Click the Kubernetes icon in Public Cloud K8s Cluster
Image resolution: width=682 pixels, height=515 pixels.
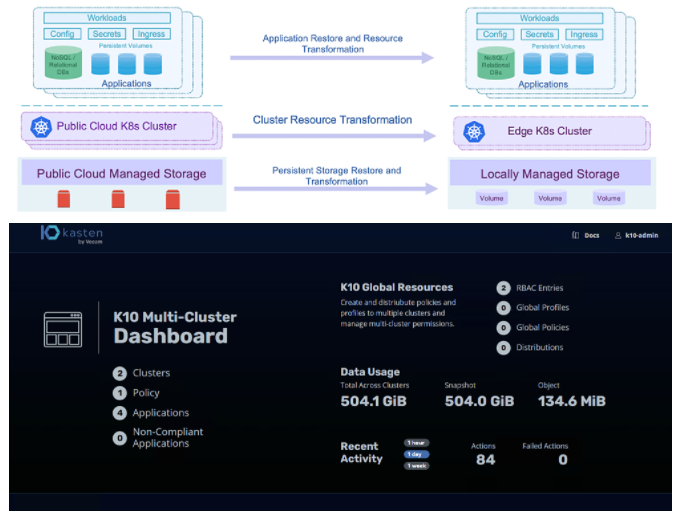click(x=41, y=127)
